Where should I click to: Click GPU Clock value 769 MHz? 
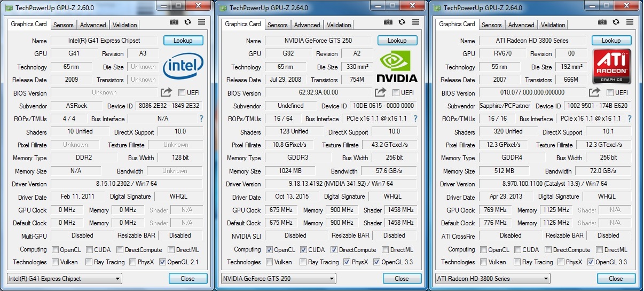click(x=496, y=210)
